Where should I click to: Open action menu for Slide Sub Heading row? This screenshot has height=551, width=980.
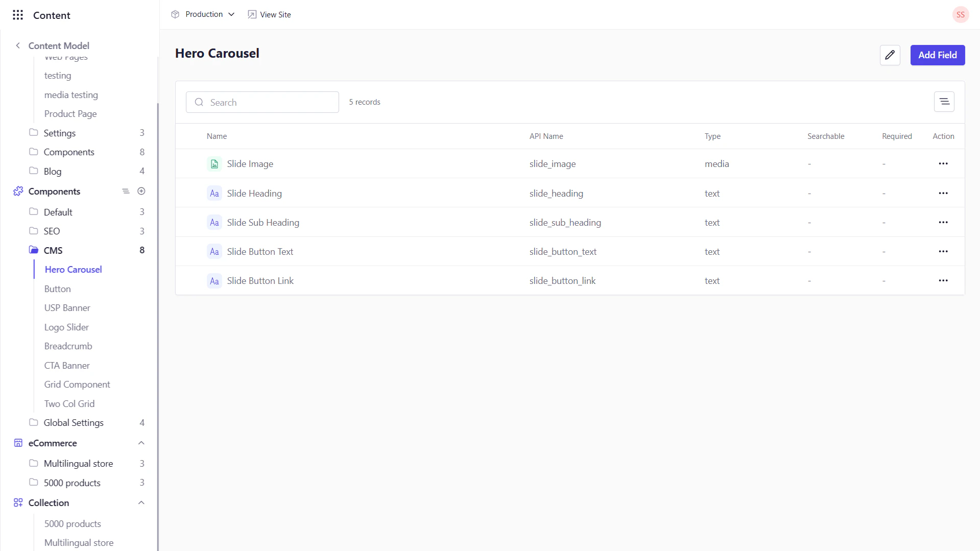(x=943, y=223)
